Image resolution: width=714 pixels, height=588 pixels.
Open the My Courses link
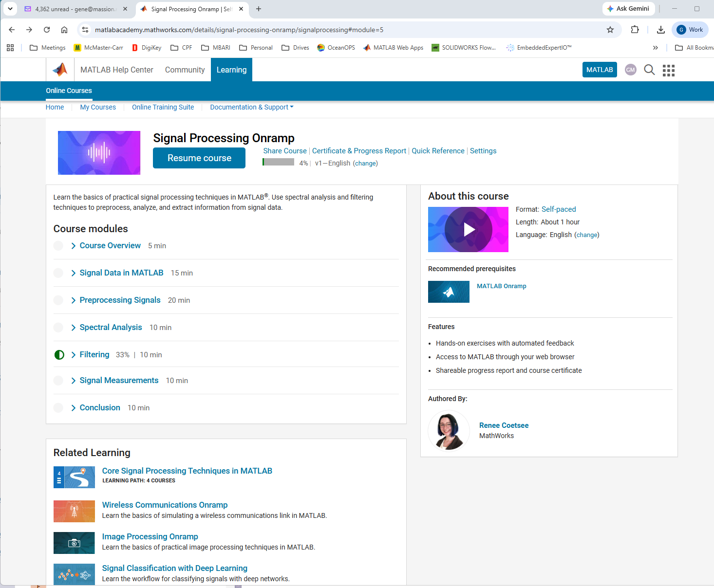pyautogui.click(x=98, y=107)
